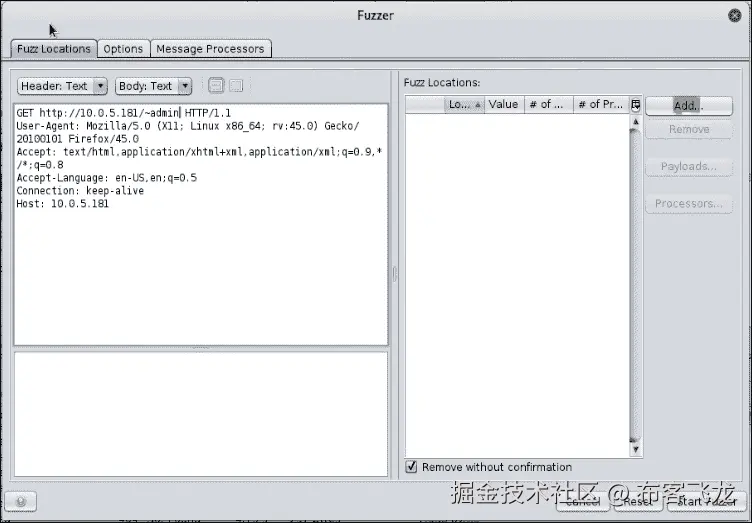Click the Value column header
The width and height of the screenshot is (752, 523).
(504, 105)
